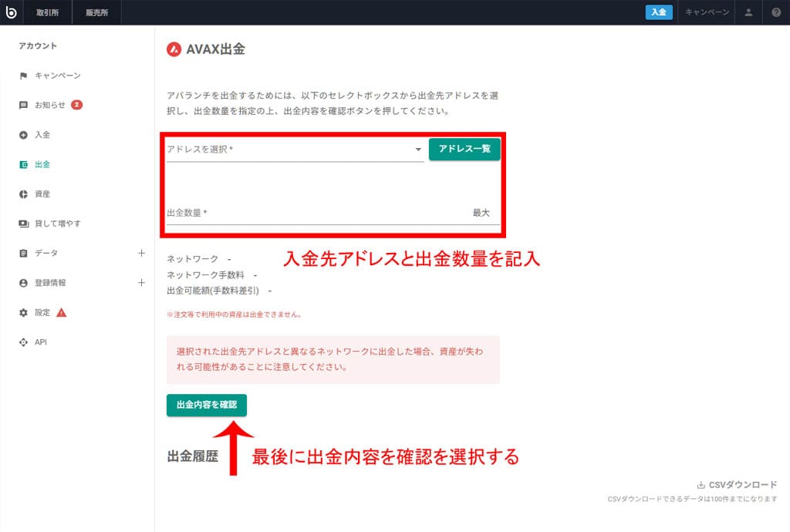
Task: Click the clipboard icon beside データ
Action: 23,253
